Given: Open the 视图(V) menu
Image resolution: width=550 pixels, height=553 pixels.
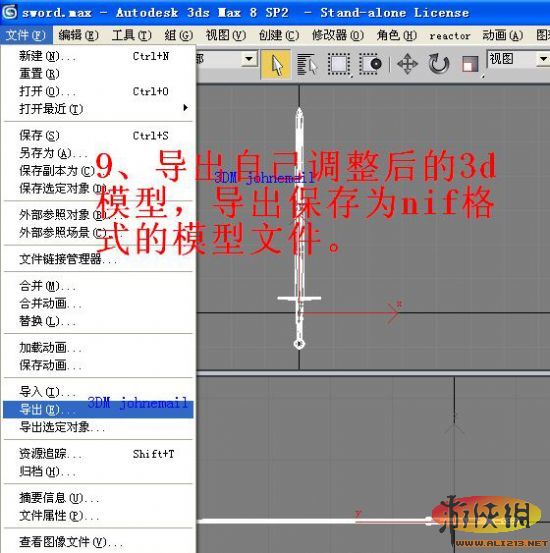Looking at the screenshot, I should pos(226,35).
